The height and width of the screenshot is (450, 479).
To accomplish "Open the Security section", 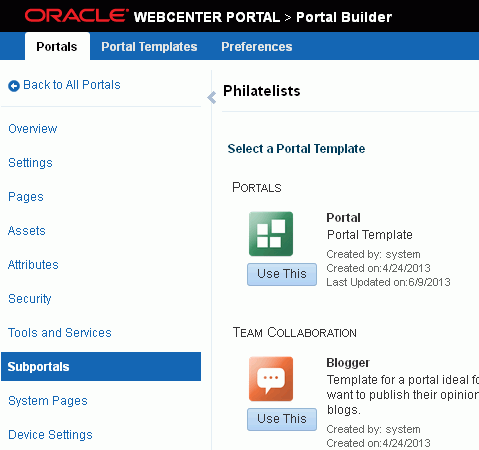I will 30,299.
